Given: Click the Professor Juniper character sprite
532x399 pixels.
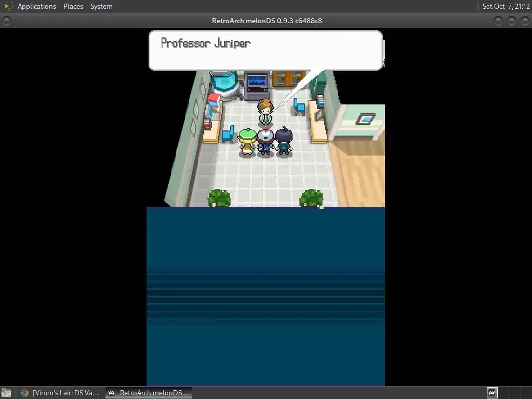Looking at the screenshot, I should coord(265,112).
